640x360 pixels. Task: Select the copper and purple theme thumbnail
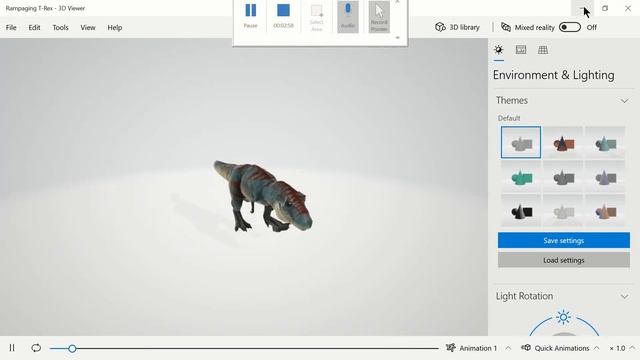(x=605, y=211)
